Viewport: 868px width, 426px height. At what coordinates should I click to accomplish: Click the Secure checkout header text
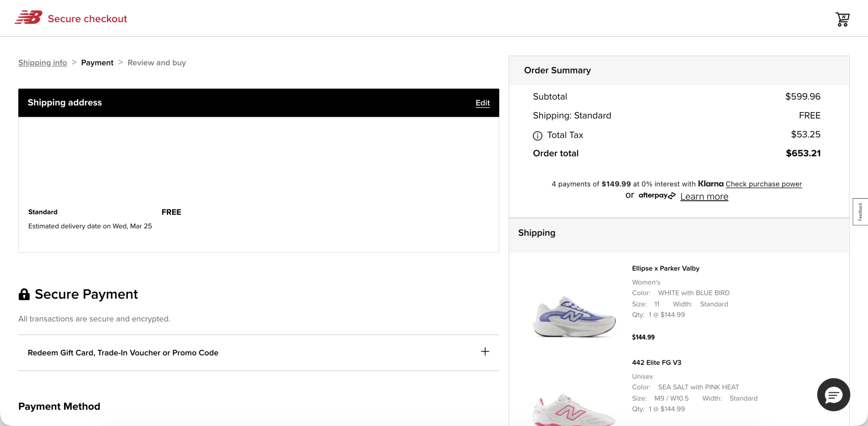pos(87,19)
